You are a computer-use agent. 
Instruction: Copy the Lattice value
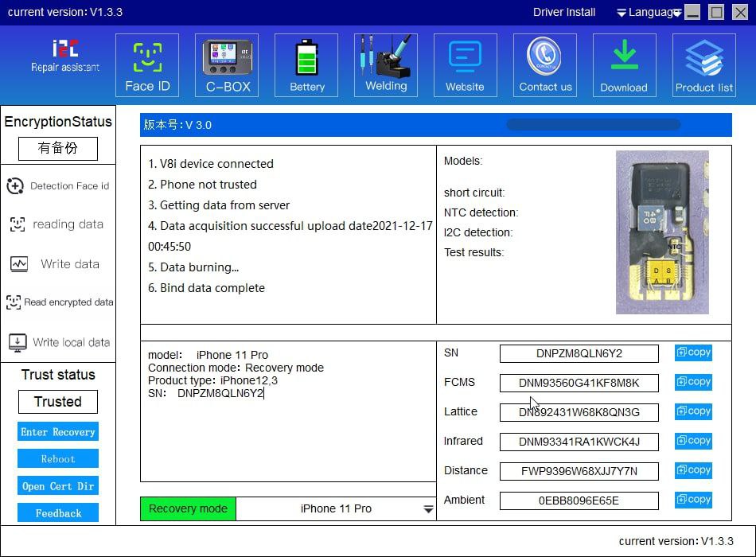point(693,411)
